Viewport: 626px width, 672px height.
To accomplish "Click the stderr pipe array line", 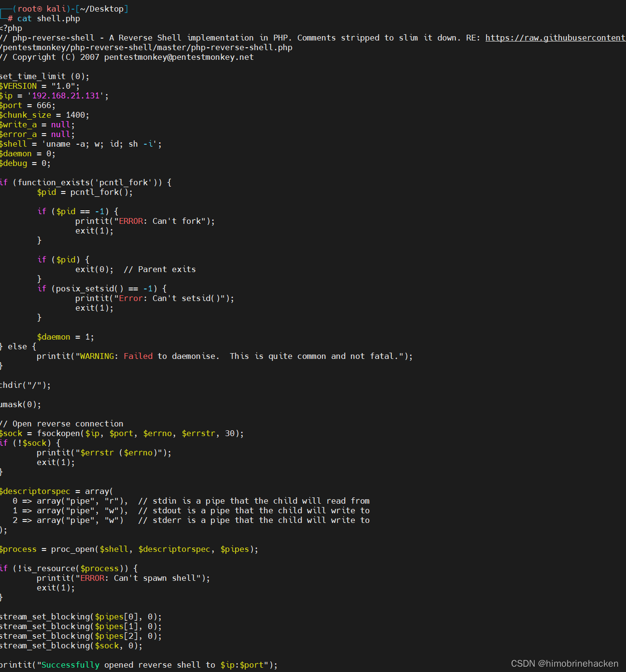I will (191, 520).
